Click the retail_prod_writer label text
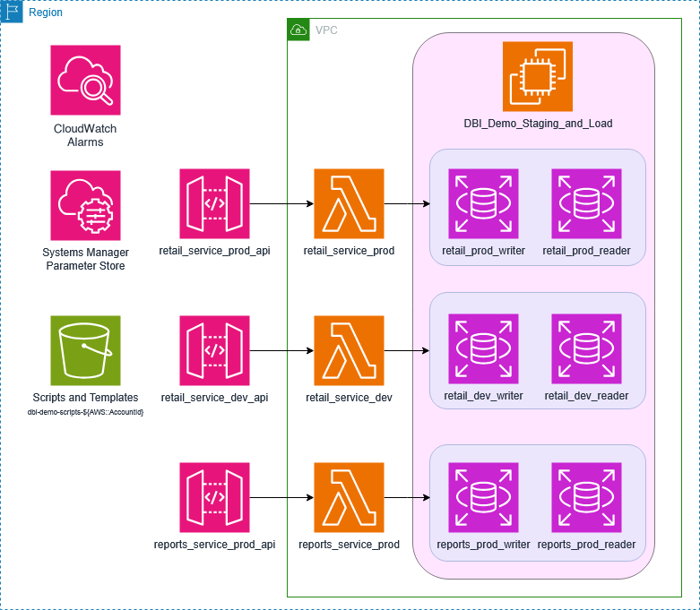This screenshot has width=700, height=610. point(483,251)
